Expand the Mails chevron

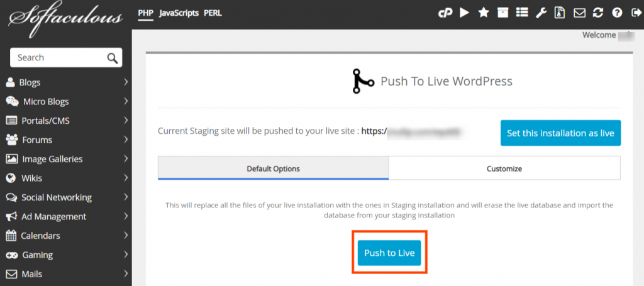126,273
